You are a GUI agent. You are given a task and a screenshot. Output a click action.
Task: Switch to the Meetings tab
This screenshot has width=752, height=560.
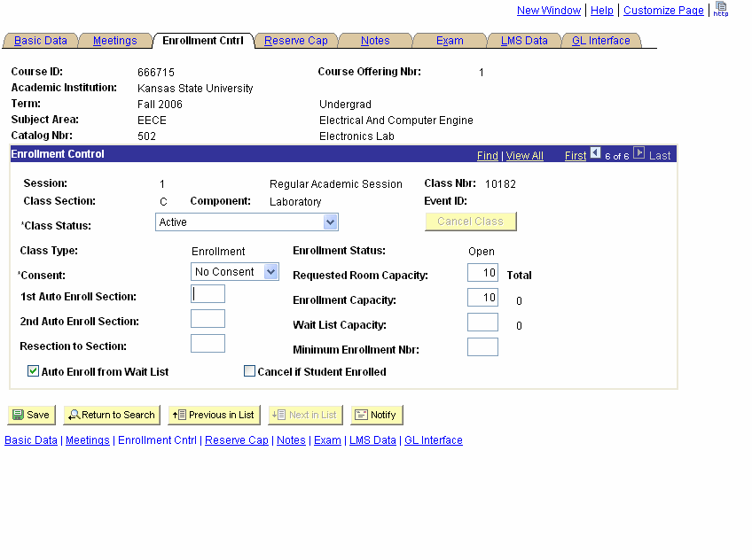[x=115, y=41]
